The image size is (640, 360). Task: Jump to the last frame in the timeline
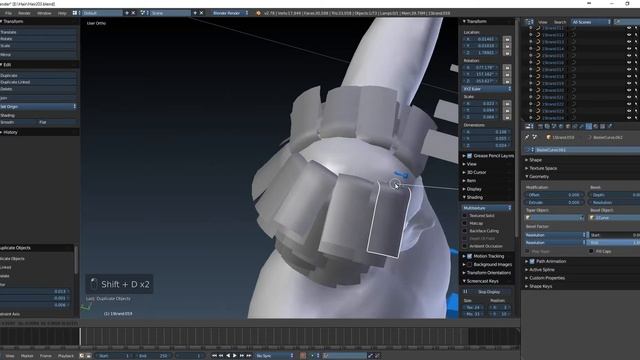[249, 356]
